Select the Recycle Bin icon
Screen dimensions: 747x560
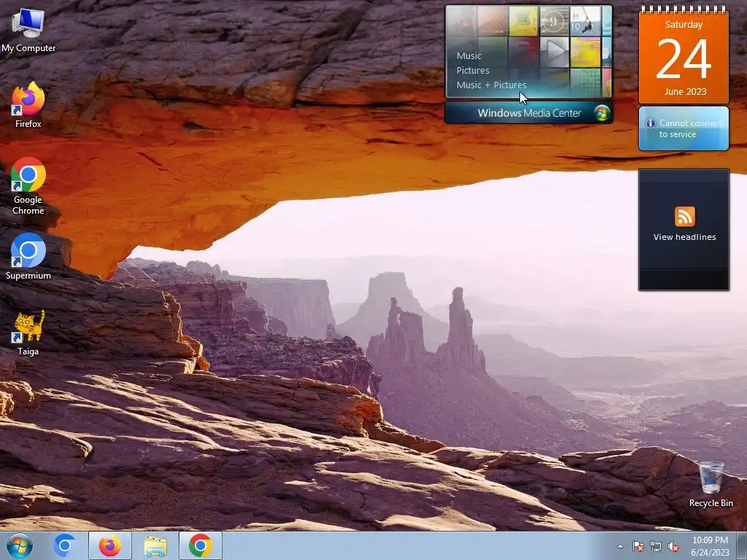click(711, 484)
